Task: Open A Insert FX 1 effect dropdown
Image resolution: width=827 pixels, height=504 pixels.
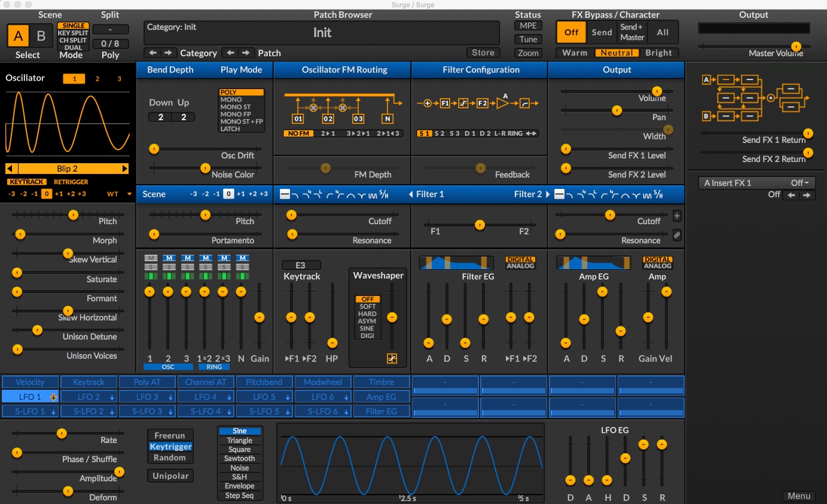Action: click(x=756, y=183)
